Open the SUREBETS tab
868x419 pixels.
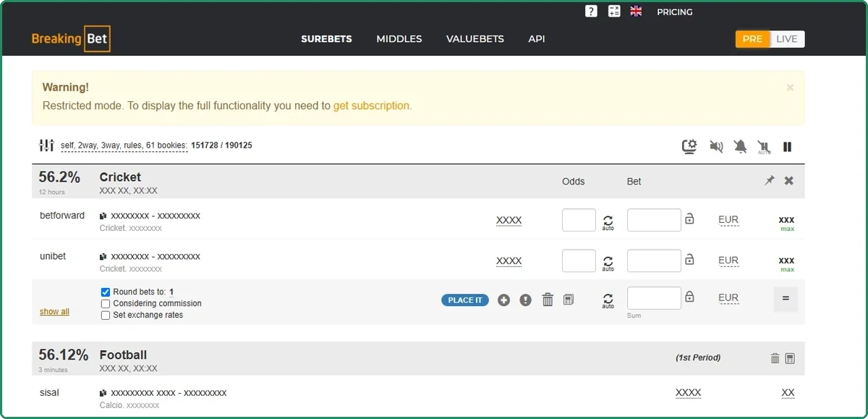pyautogui.click(x=326, y=39)
